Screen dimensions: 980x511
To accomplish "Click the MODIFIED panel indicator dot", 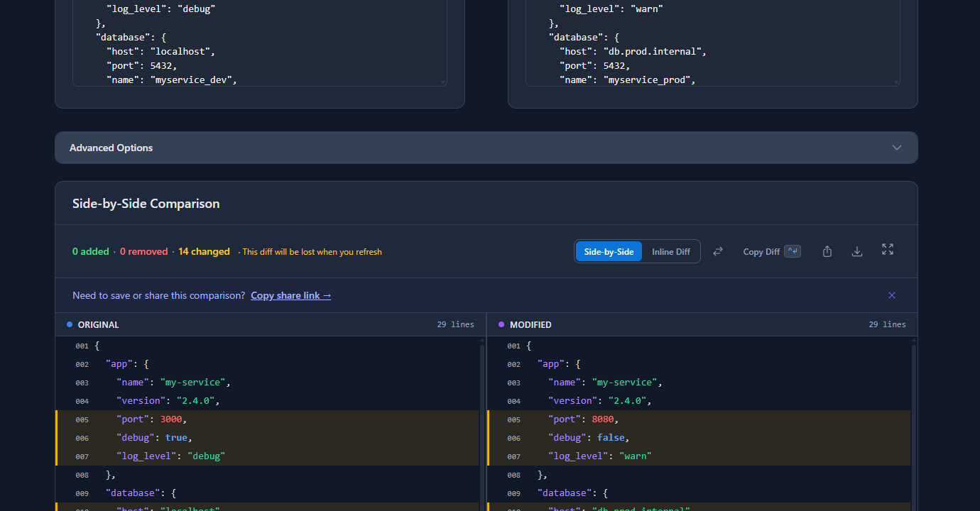I will (501, 324).
